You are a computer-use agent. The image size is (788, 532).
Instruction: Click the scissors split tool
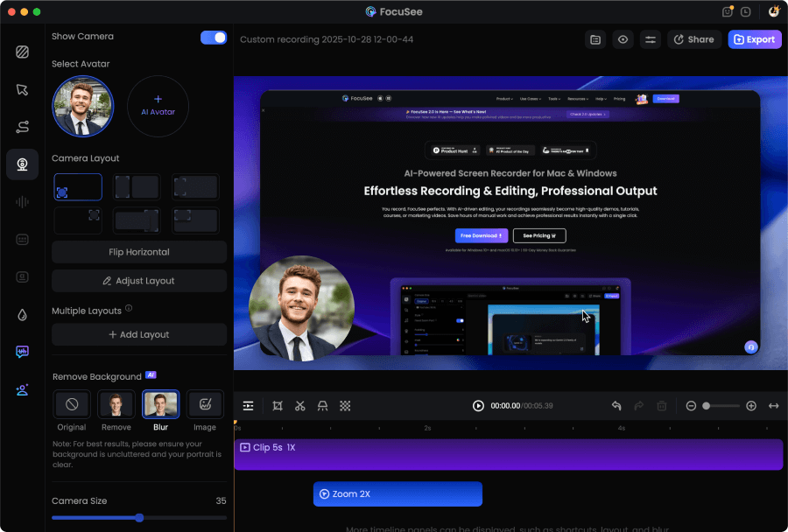(x=299, y=406)
